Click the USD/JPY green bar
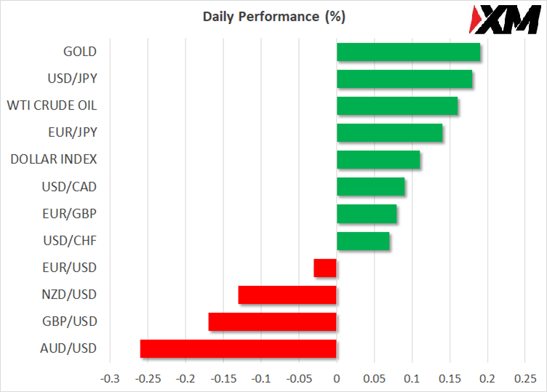 (x=404, y=79)
